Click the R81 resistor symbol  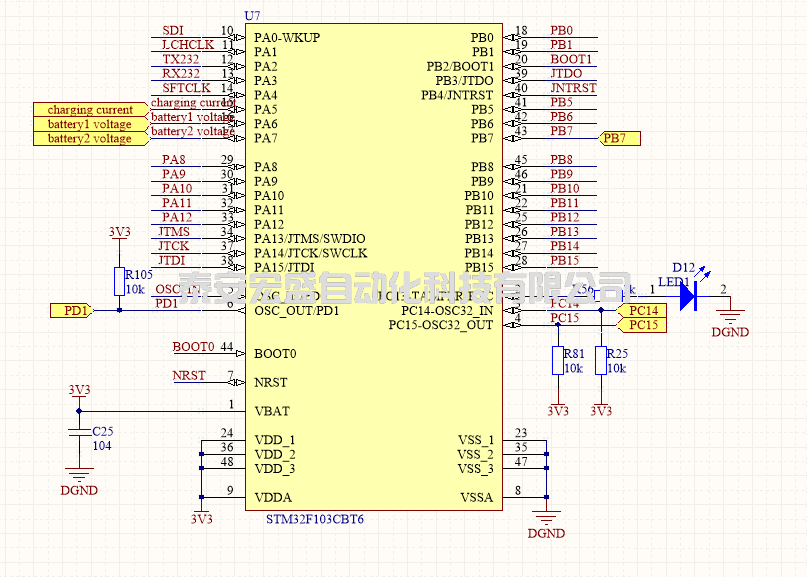coord(558,360)
